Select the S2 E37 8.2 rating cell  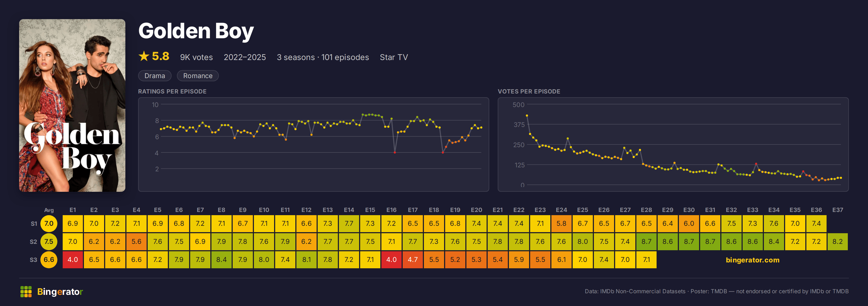[x=838, y=242]
